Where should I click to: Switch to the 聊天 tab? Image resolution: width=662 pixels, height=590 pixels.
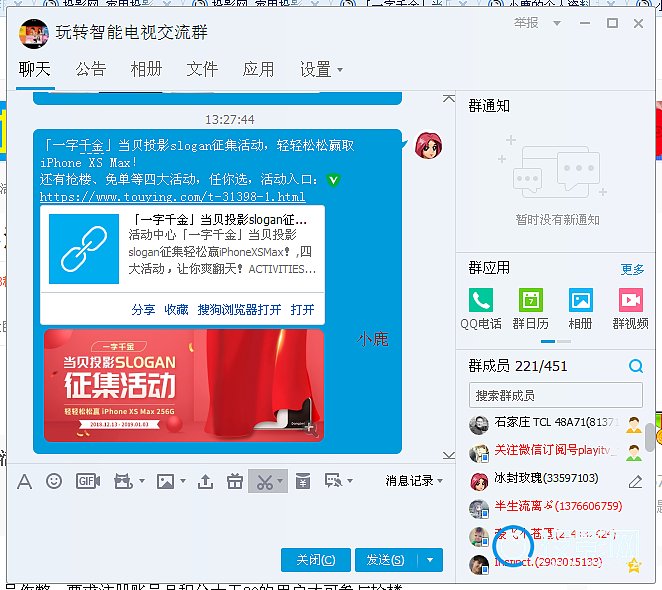pos(35,69)
